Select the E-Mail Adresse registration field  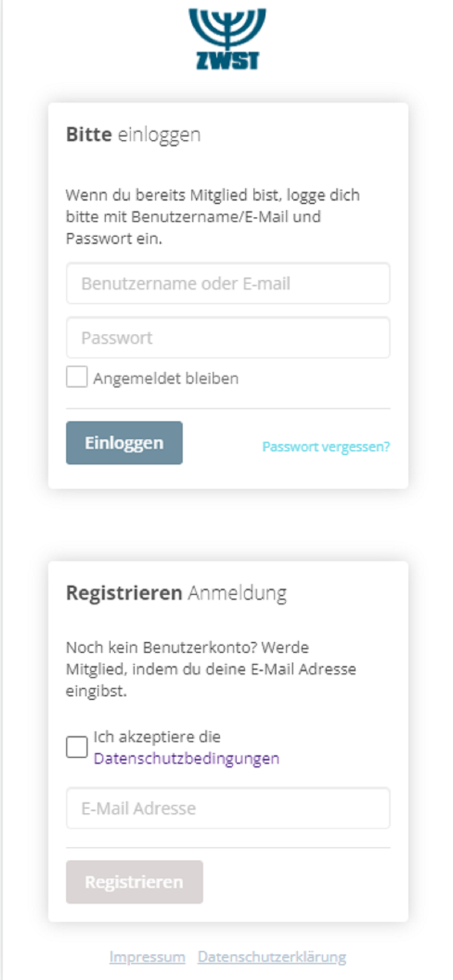[x=227, y=808]
